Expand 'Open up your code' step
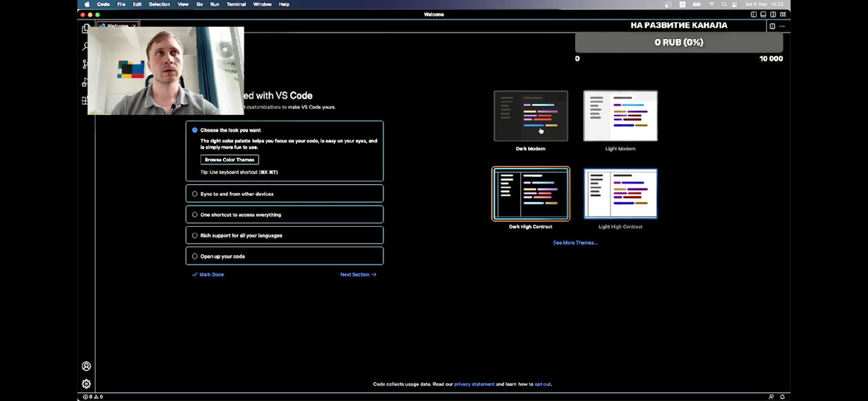Screen dimensions: 868x401 pyautogui.click(x=284, y=256)
